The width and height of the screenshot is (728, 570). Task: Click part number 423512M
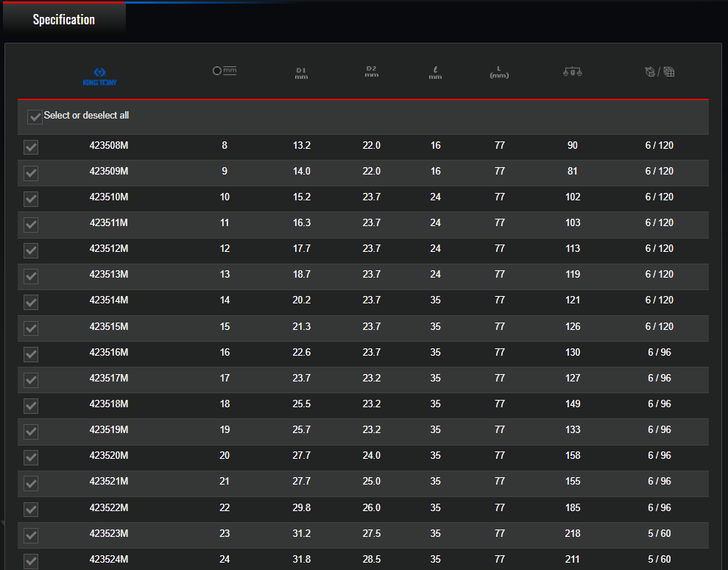coord(109,248)
